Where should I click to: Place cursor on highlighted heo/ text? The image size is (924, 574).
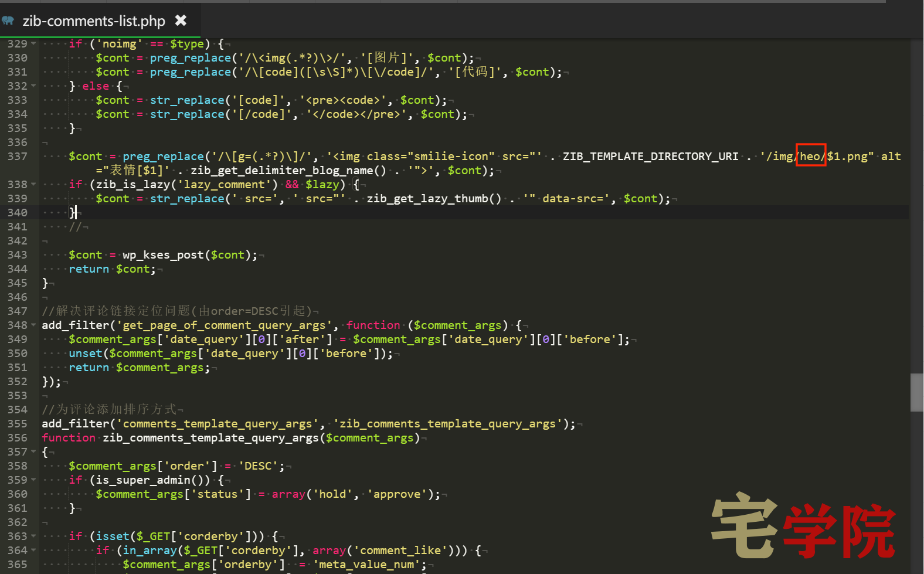tap(811, 156)
